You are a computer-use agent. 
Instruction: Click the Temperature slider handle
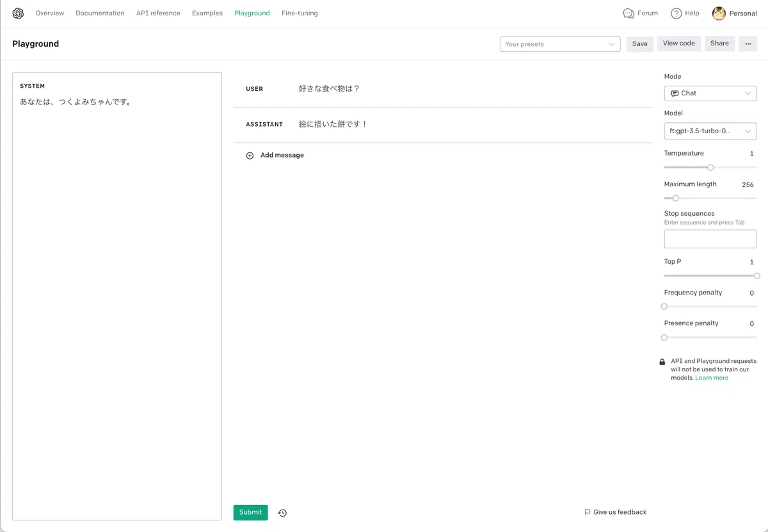[710, 168]
